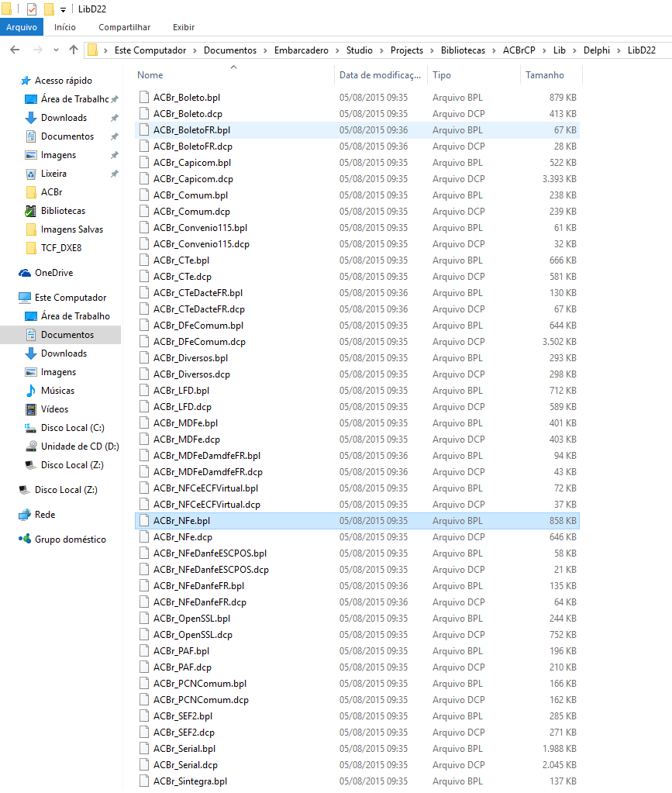Click file icon of ACBr_Capicom.dcp
Screen dimensions: 672x793
(x=144, y=179)
